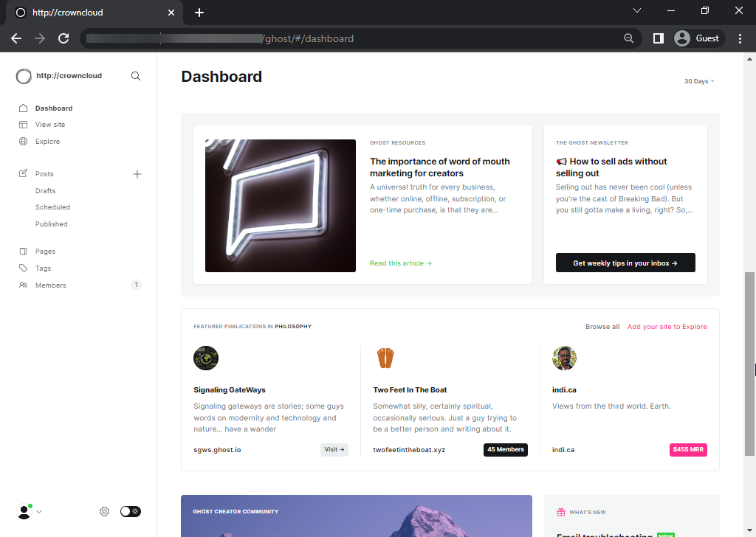Click the Members count badge
Viewport: 756px width, 537px height.
(137, 285)
